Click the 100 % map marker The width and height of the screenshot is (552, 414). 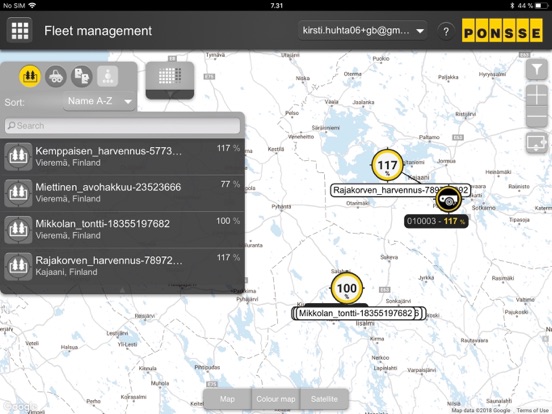[x=347, y=288]
